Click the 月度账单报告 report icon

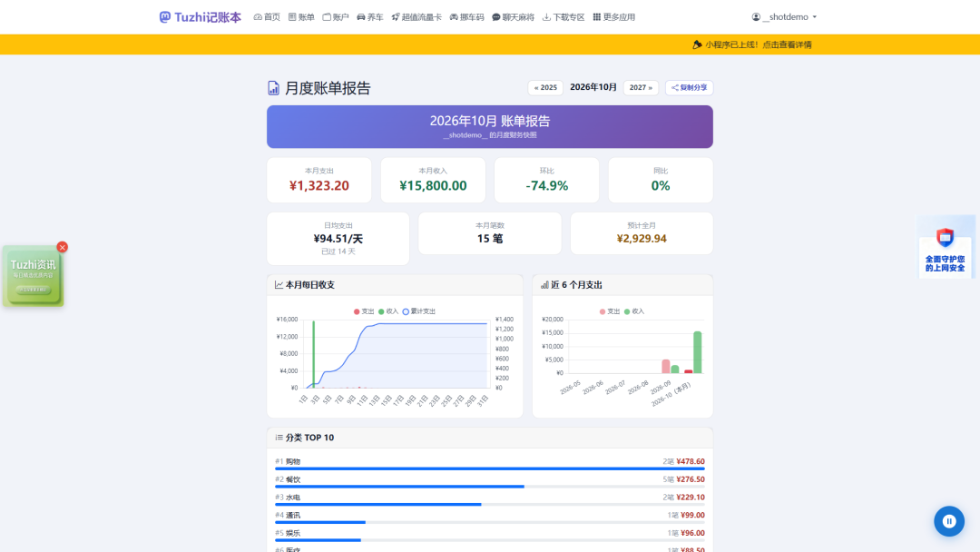coord(273,88)
